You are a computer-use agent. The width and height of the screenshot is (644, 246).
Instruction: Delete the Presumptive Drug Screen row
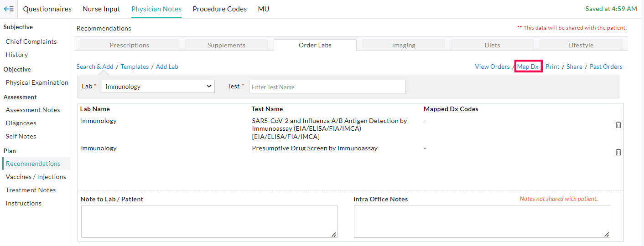tap(618, 152)
